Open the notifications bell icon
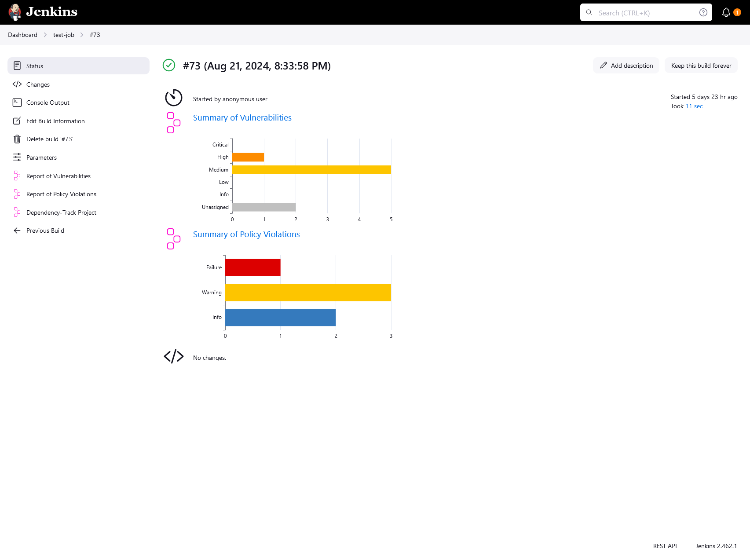The image size is (750, 560). (726, 12)
